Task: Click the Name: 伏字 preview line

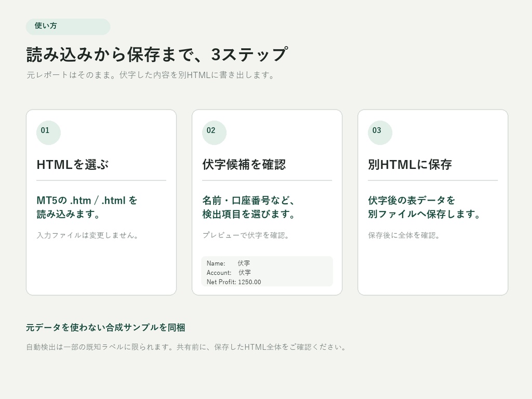Action: 229,263
